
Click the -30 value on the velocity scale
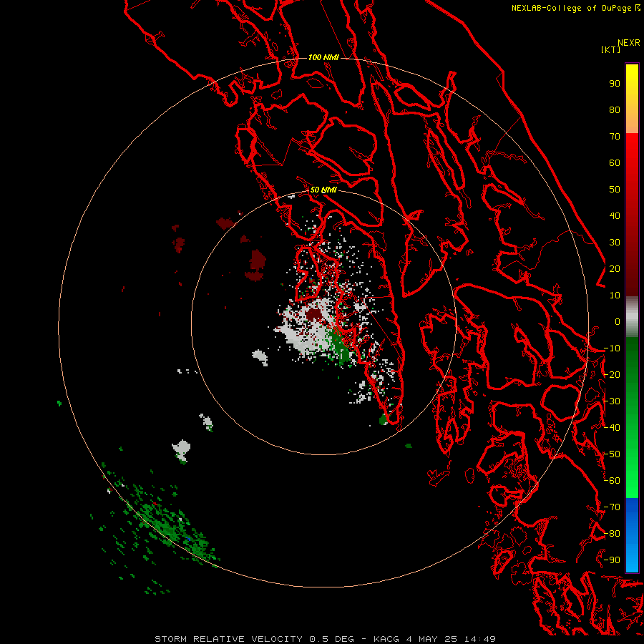tap(612, 401)
